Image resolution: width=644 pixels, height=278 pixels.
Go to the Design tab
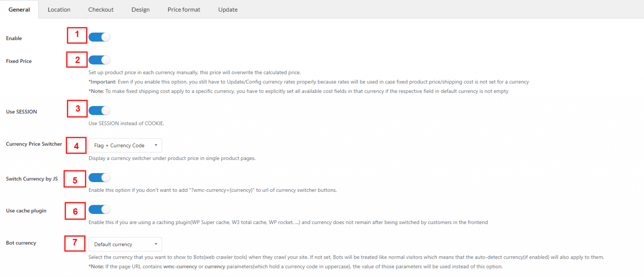(140, 10)
